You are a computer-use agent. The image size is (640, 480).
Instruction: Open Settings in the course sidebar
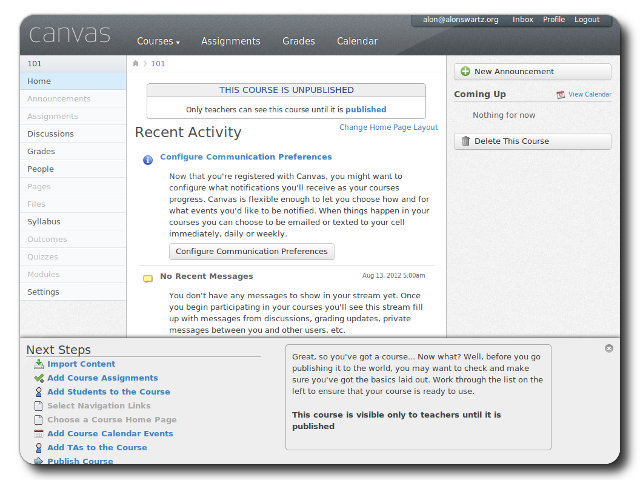pos(43,292)
